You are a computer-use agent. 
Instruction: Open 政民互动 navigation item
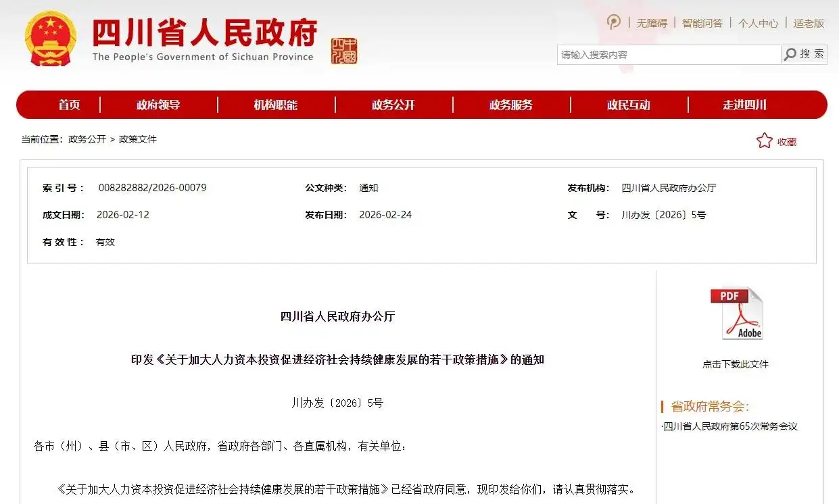pos(629,105)
